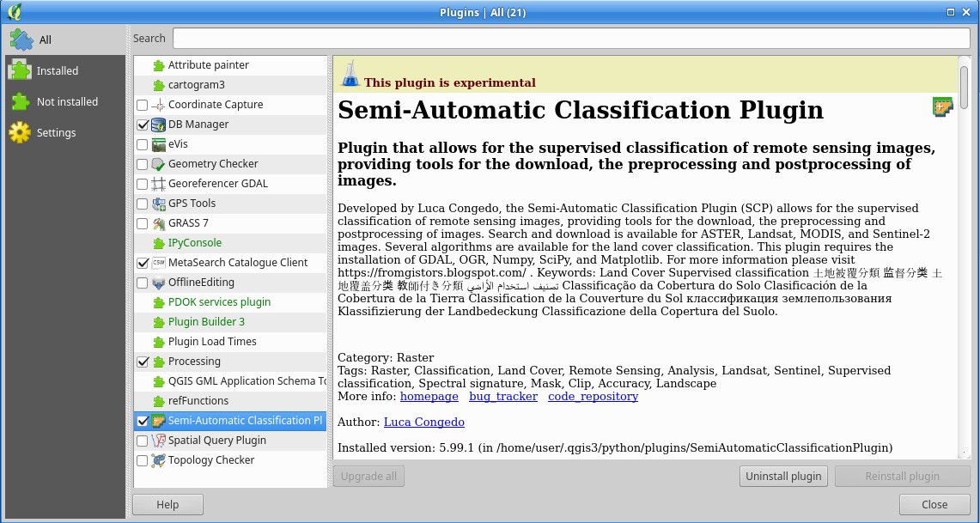Screen dimensions: 980x523
Task: Select the Georeferencer GDAL plugin icon
Action: pos(158,183)
